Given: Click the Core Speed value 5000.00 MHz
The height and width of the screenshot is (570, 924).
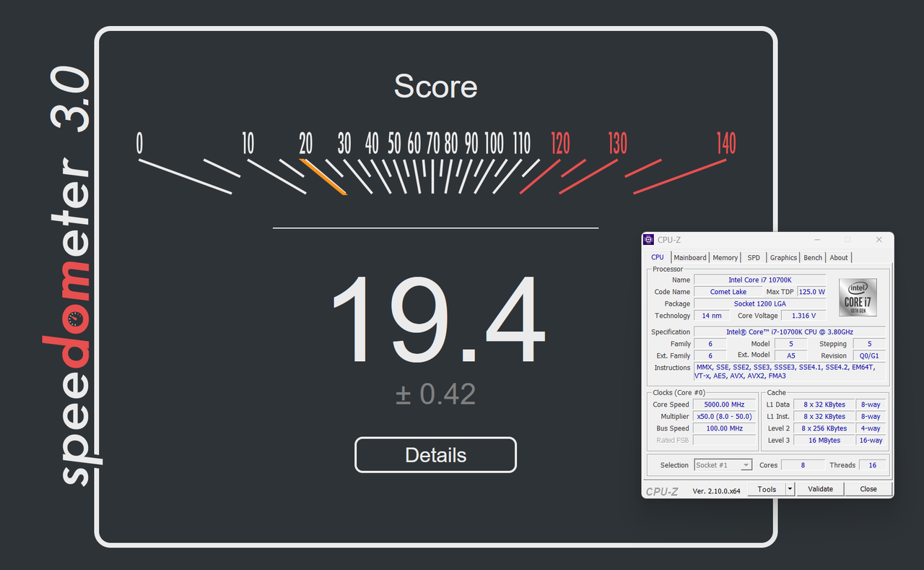Looking at the screenshot, I should (x=724, y=405).
